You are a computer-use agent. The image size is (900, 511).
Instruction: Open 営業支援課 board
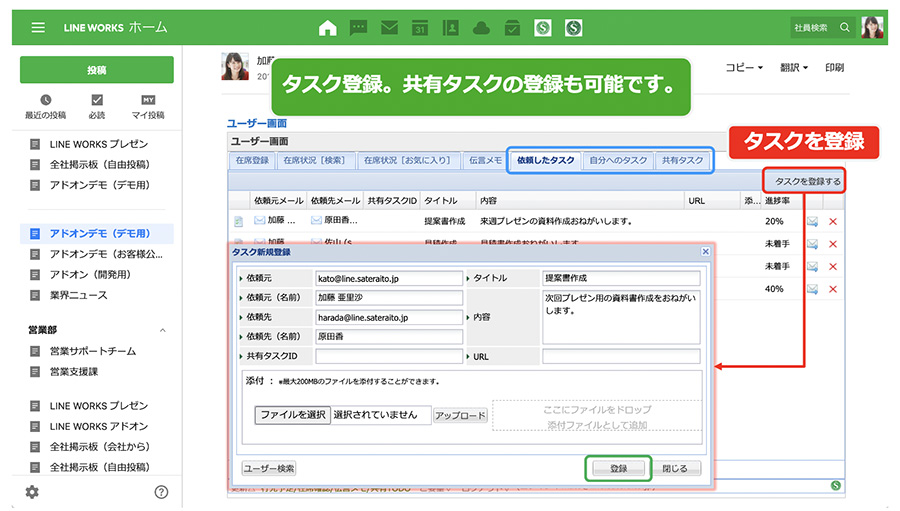point(73,372)
